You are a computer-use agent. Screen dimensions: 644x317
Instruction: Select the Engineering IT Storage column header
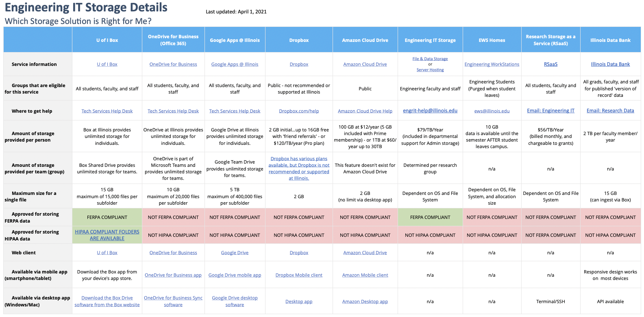430,40
